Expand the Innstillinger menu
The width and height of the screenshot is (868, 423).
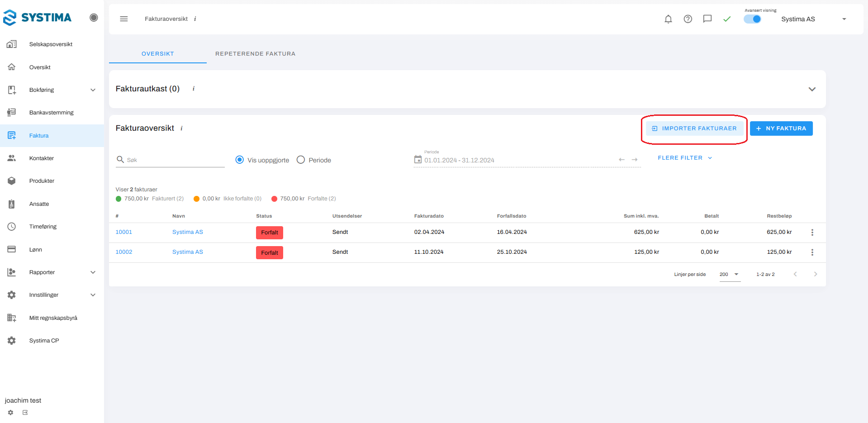(52, 295)
